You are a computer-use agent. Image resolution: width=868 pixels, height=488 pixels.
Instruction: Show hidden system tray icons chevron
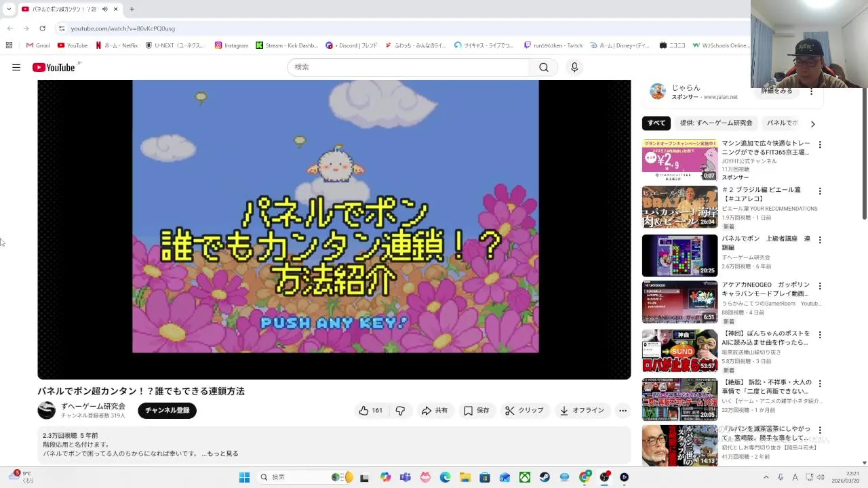coord(766,477)
